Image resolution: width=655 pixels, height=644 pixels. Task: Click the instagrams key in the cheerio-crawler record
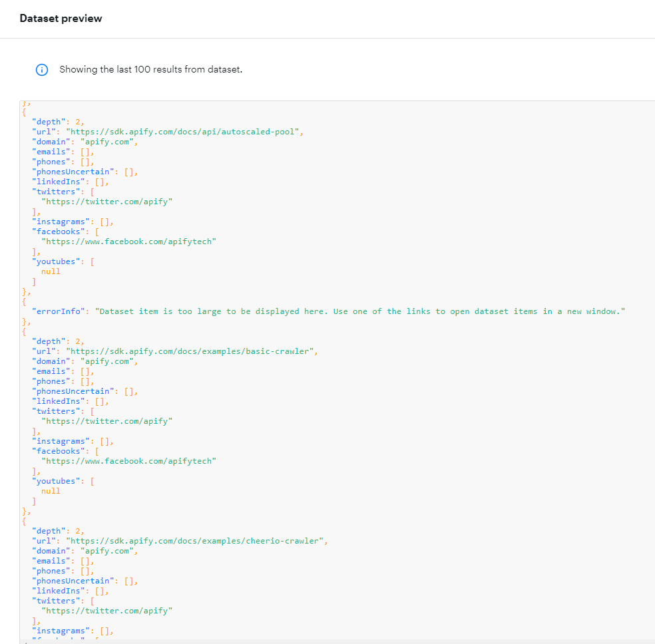(x=61, y=631)
